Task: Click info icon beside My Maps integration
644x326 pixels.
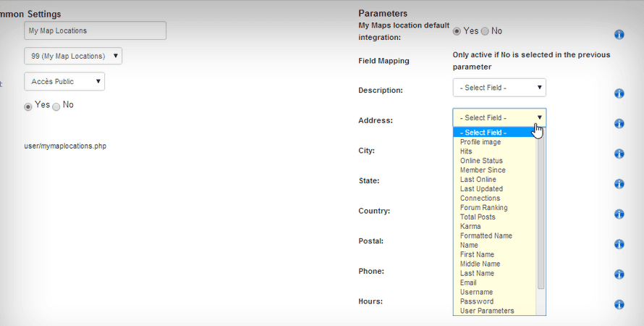Action: click(x=619, y=35)
